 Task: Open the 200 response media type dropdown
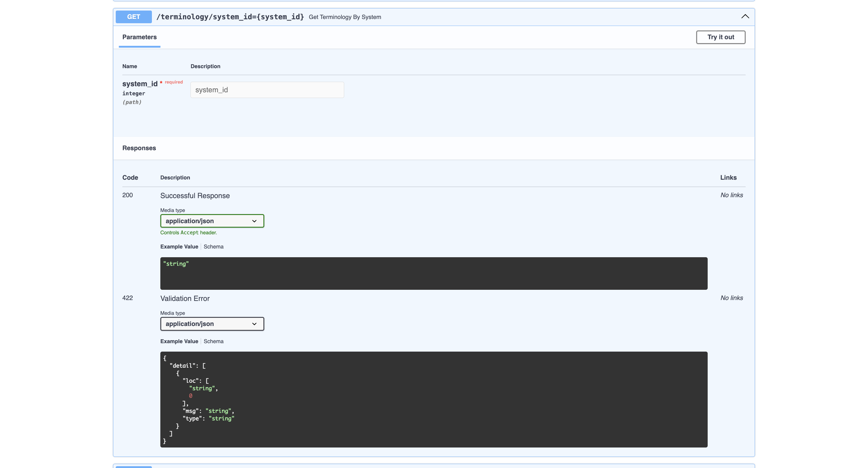212,221
